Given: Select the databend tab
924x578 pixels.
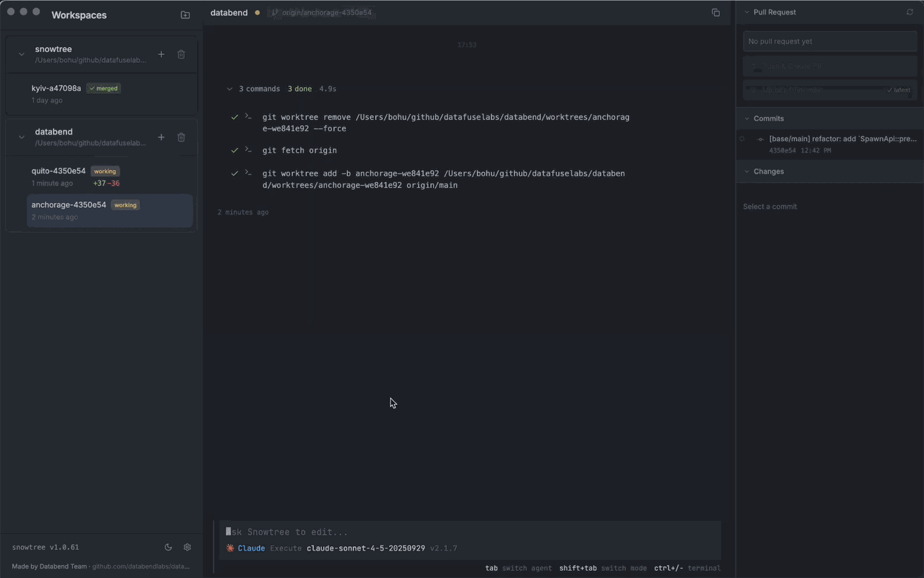Looking at the screenshot, I should click(x=229, y=12).
